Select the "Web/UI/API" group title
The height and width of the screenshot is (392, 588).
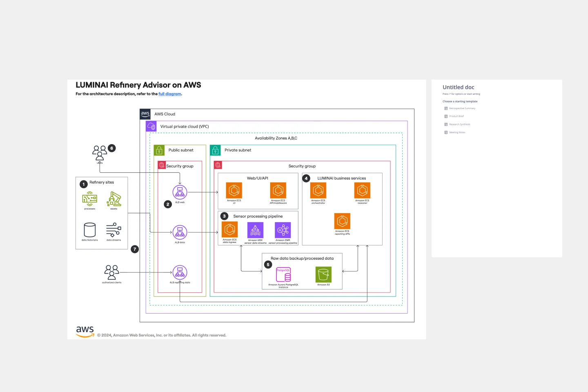(258, 178)
